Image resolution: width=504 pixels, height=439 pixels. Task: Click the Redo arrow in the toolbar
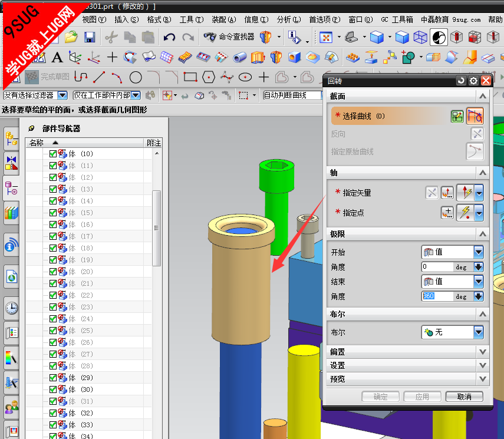tap(188, 37)
